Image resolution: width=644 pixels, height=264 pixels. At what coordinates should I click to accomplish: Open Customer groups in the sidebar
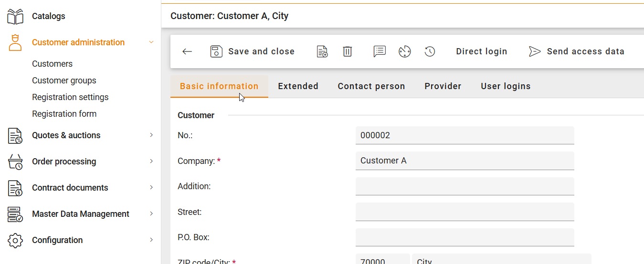[64, 81]
